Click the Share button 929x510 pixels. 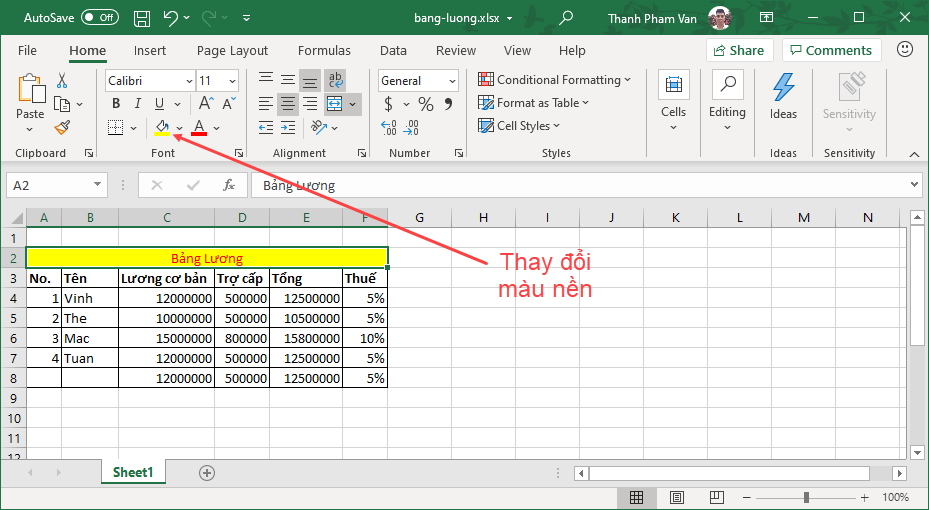click(739, 50)
